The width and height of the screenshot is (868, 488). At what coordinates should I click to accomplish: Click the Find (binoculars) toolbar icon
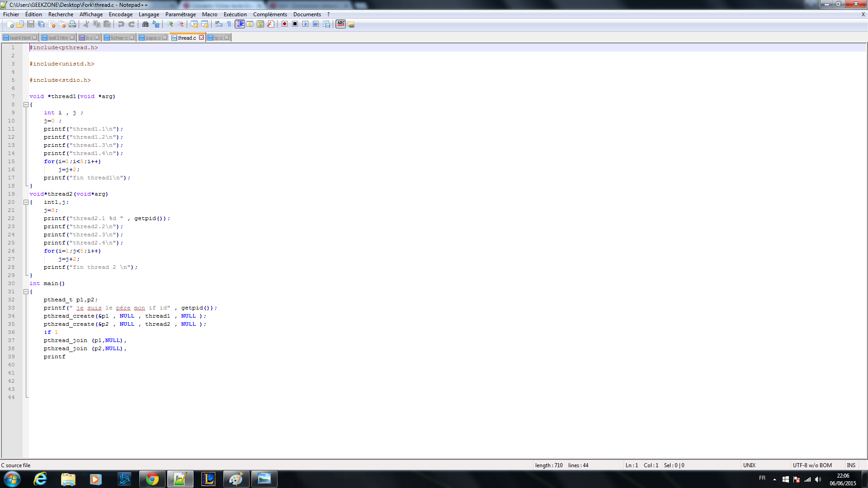146,24
